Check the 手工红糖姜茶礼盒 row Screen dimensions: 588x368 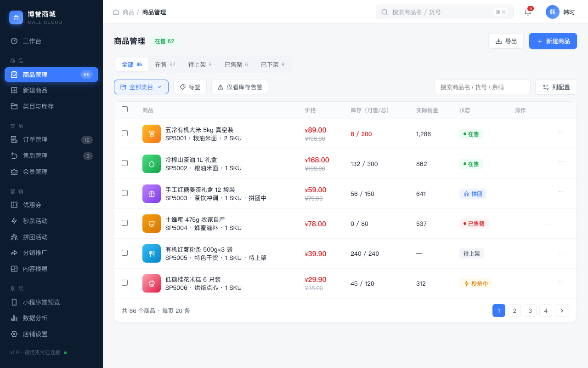tap(124, 193)
